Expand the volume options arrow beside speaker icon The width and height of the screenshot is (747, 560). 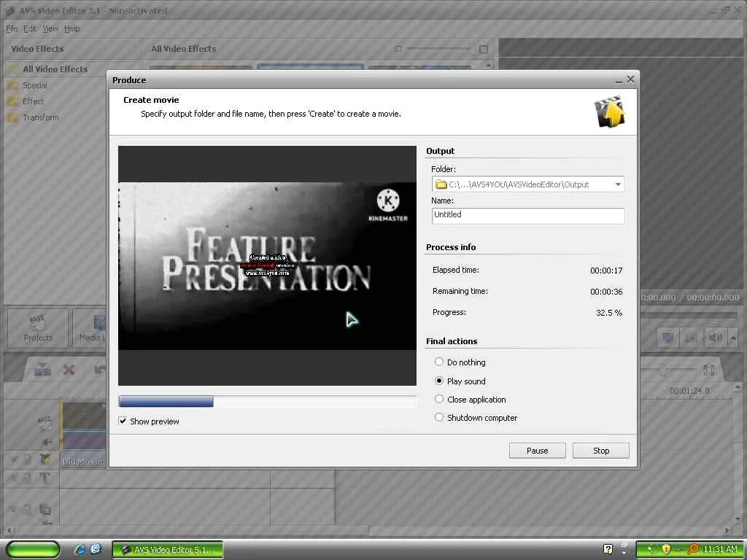[x=733, y=338]
